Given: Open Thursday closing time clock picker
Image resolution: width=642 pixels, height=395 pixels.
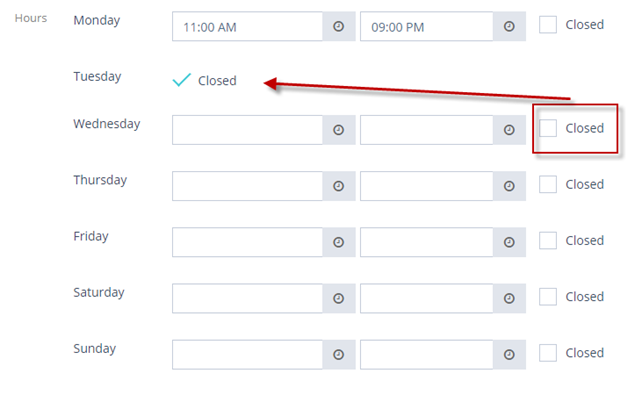Looking at the screenshot, I should point(509,186).
